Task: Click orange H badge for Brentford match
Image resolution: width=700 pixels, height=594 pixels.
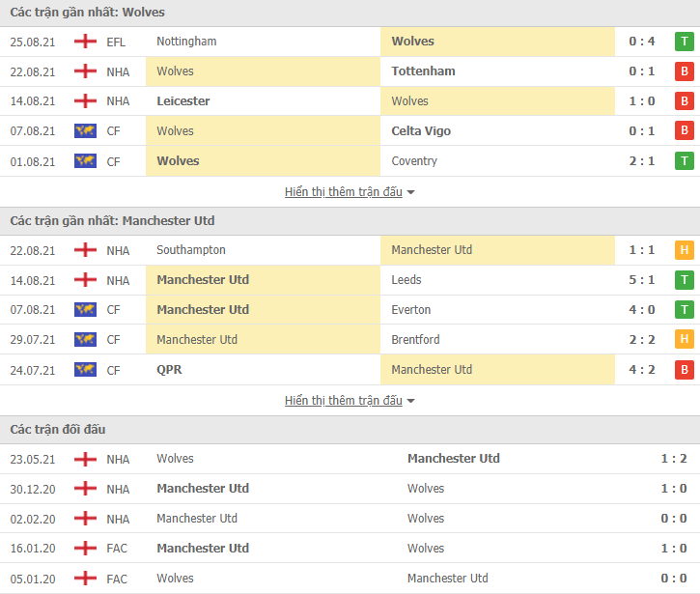Action: coord(684,339)
